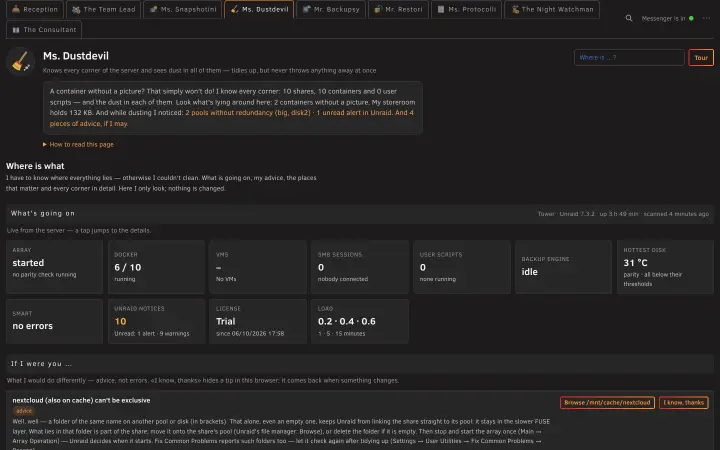
Task: Dismiss tip with "I know, thanks"
Action: click(x=684, y=403)
